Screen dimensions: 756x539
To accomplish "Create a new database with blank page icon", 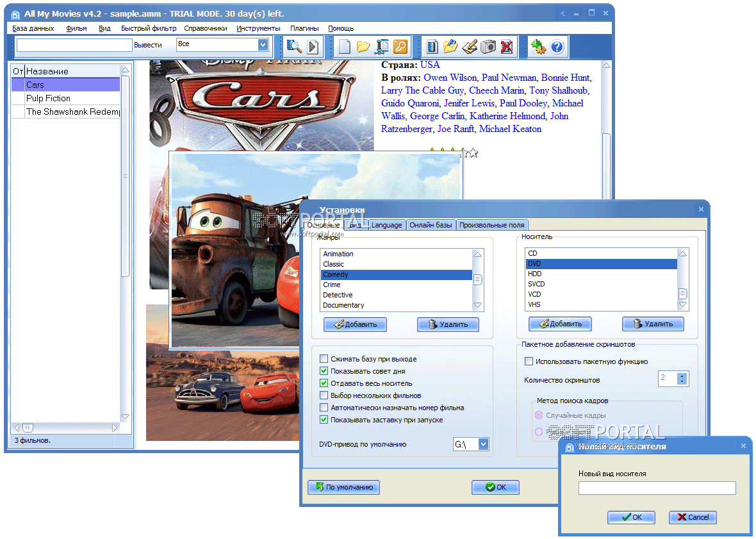I will pos(344,47).
